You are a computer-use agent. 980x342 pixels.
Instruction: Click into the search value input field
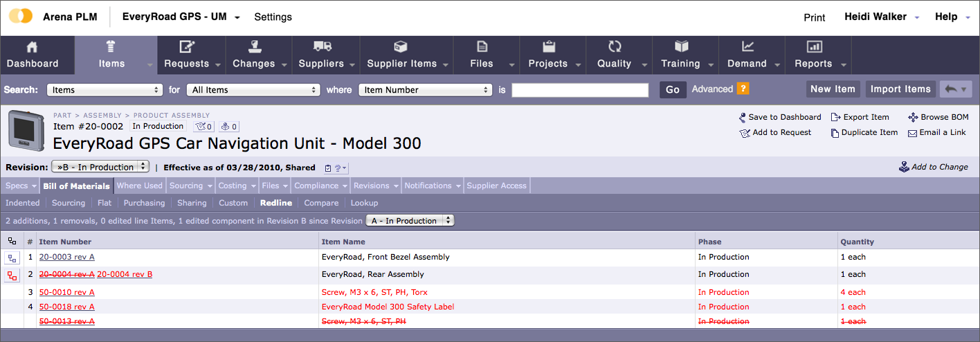click(x=580, y=90)
